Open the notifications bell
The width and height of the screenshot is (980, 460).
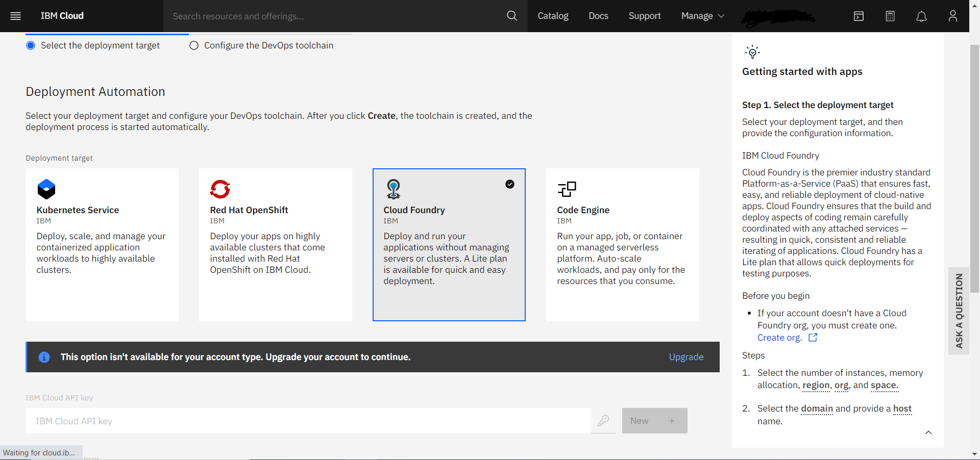click(x=921, y=16)
